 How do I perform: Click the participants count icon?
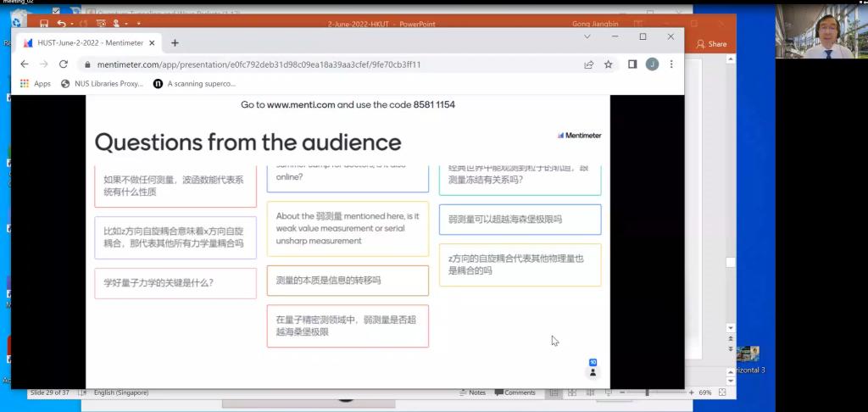click(593, 368)
